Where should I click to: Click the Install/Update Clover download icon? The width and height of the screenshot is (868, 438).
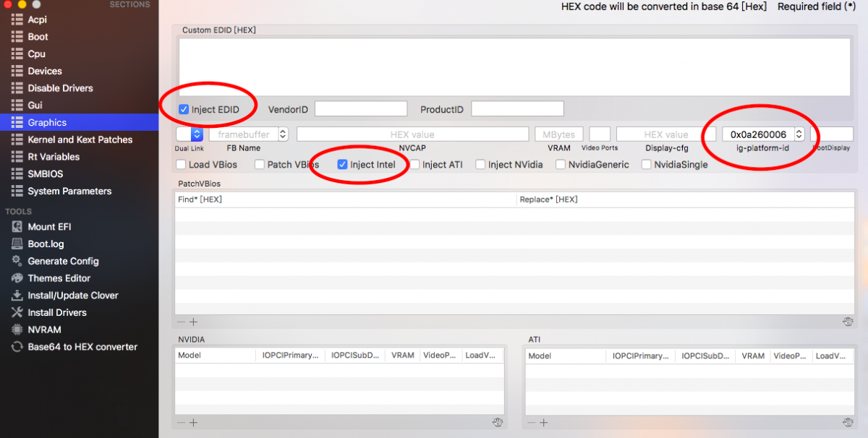[17, 296]
